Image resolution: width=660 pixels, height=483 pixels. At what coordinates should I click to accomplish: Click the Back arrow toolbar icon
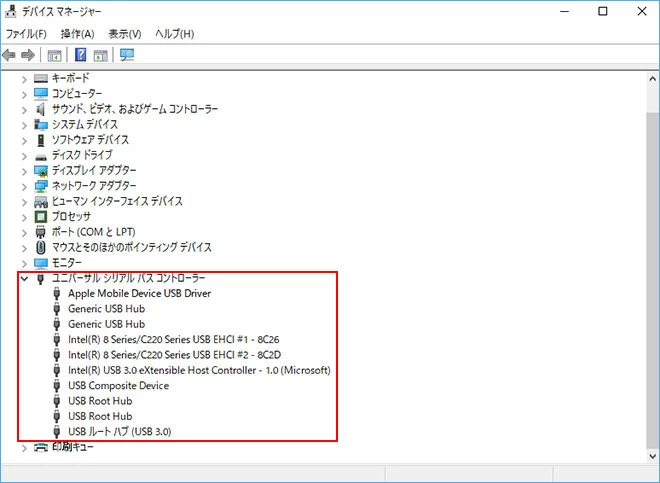10,55
